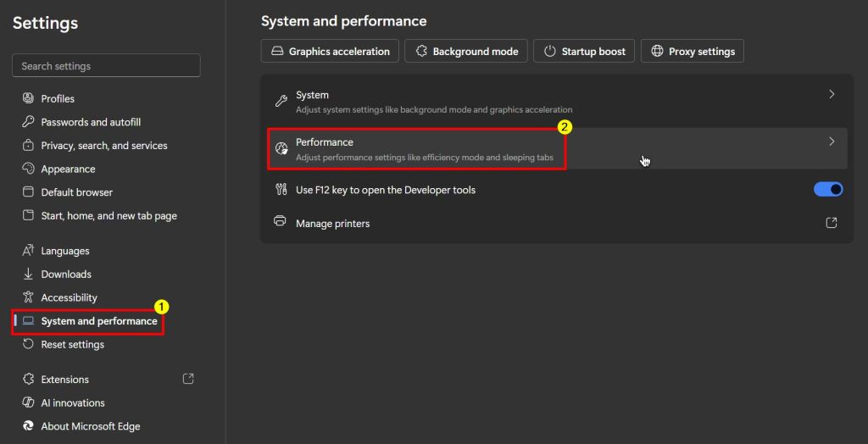Jump to Graphics acceleration setting
This screenshot has width=868, height=444.
(x=330, y=51)
